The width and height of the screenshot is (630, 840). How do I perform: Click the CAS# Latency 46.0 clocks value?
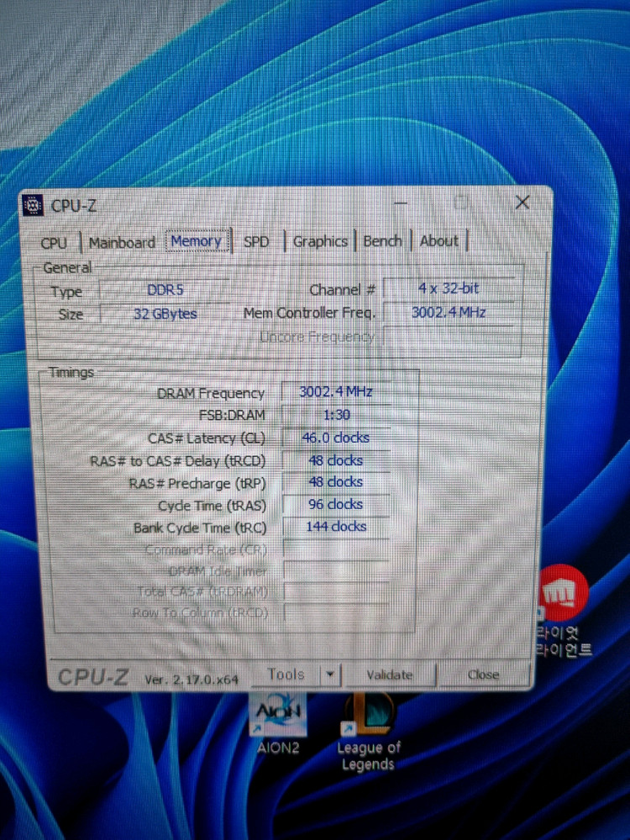pyautogui.click(x=336, y=438)
